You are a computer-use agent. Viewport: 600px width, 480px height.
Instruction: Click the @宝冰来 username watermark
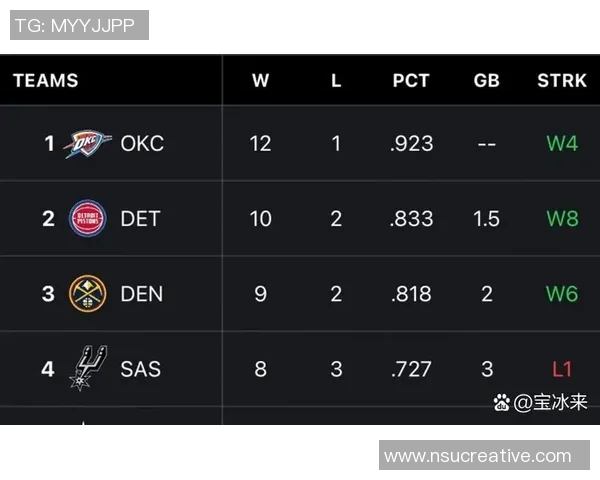tap(551, 403)
